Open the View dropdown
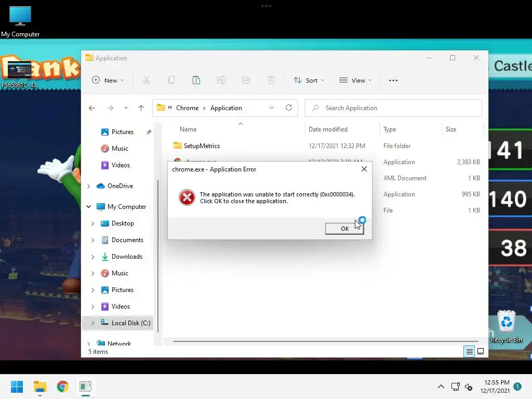The height and width of the screenshot is (399, 532). click(x=355, y=81)
